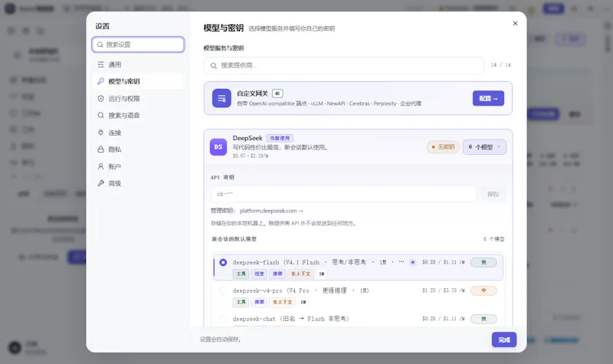Click the magnifier icon in 搜索提供商 box
The width and height of the screenshot is (613, 364).
(x=214, y=66)
